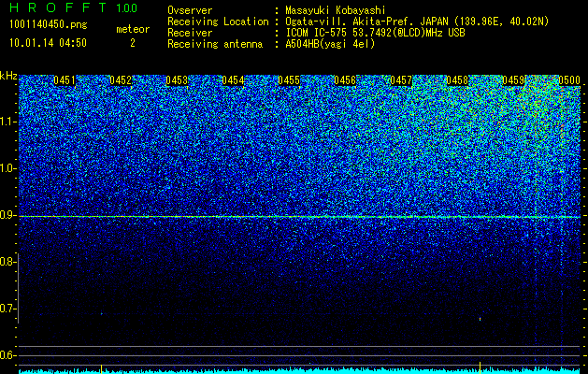Click the 0500 time label
The height and width of the screenshot is (374, 588).
(x=569, y=80)
